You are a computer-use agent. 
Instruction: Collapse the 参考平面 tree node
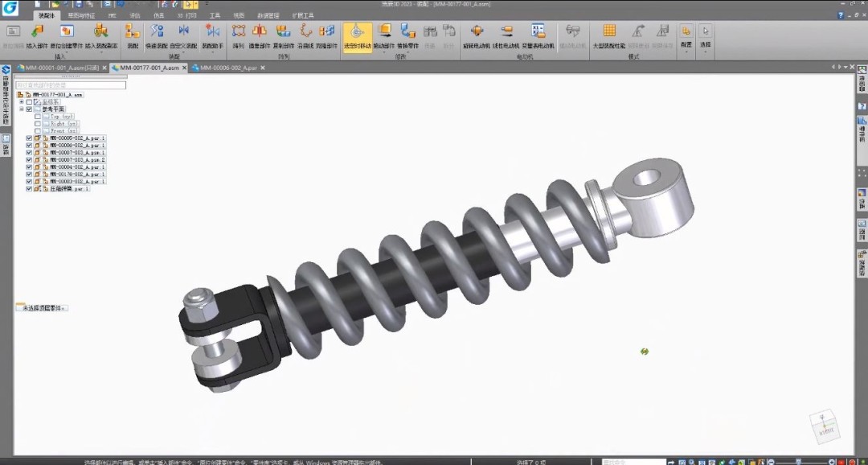pyautogui.click(x=22, y=109)
